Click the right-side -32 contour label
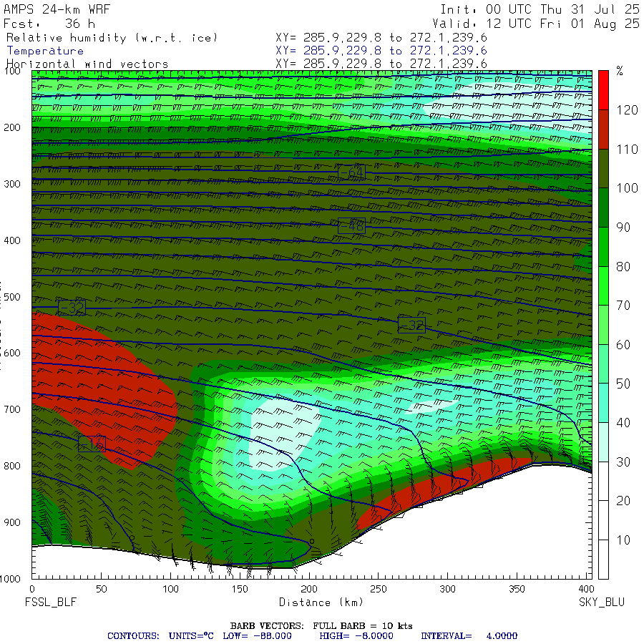Viewport: 644px width, 644px height. 411,326
